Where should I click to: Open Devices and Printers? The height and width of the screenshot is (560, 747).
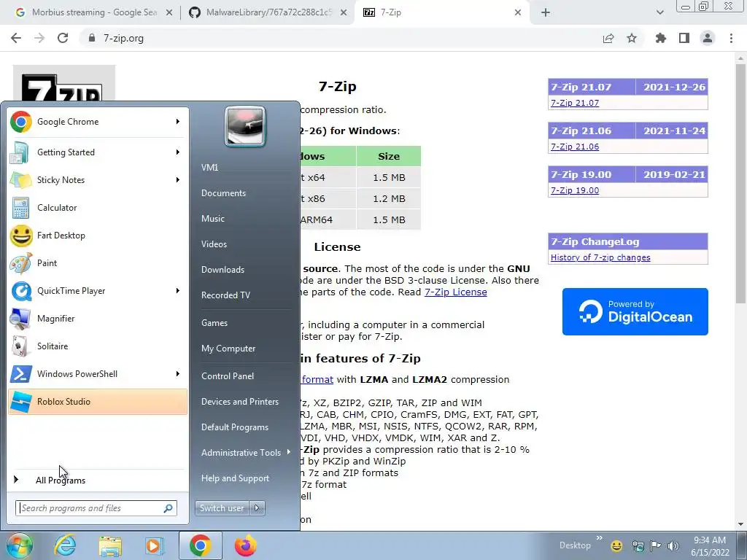[239, 402]
